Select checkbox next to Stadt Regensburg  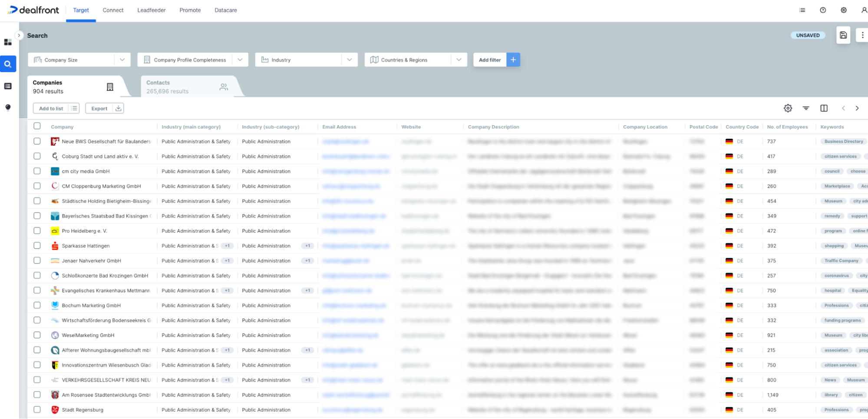37,409
